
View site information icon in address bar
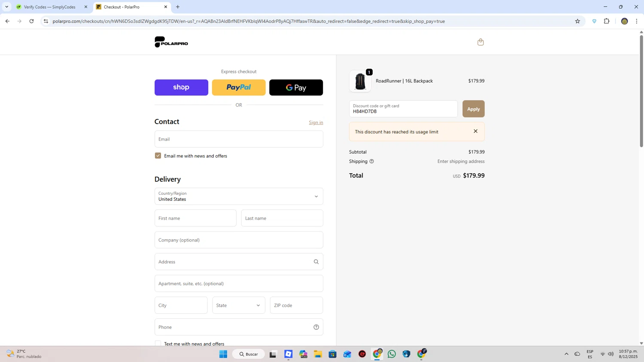pyautogui.click(x=46, y=21)
